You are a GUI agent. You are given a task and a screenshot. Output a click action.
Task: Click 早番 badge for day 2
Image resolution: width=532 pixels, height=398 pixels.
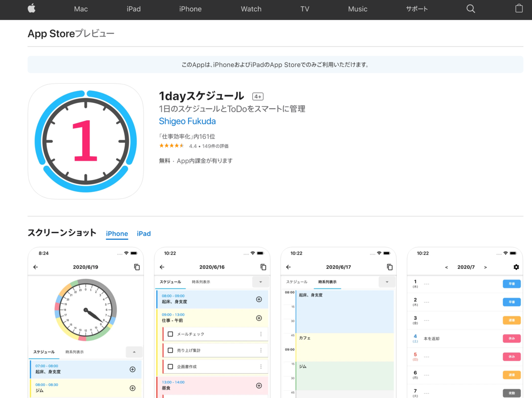512,302
